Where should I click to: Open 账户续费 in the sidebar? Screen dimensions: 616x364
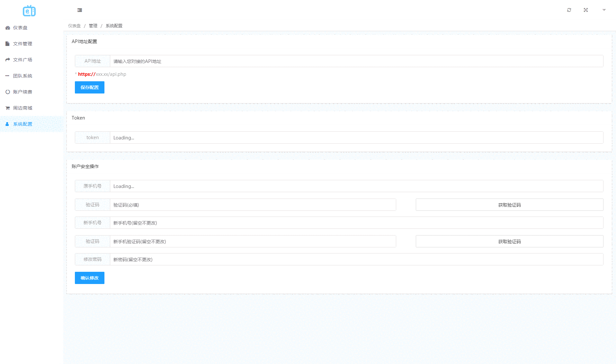pos(32,92)
